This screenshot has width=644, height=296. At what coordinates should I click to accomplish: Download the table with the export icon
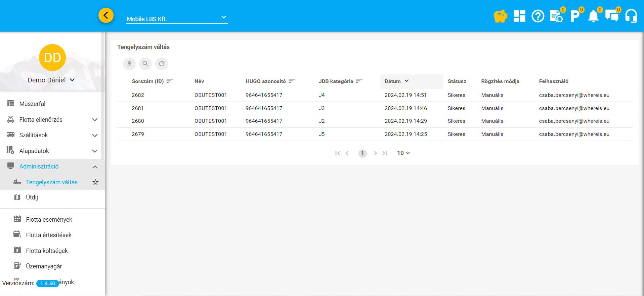[x=129, y=64]
